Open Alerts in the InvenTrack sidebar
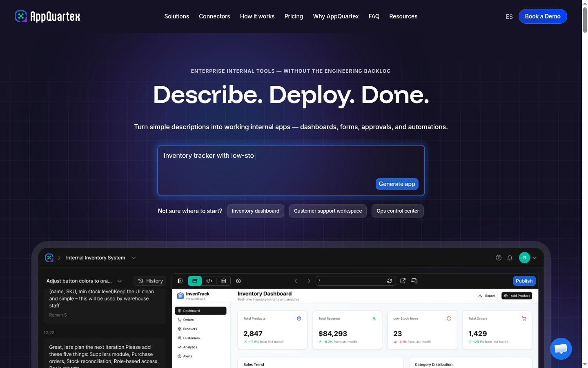 [200, 356]
